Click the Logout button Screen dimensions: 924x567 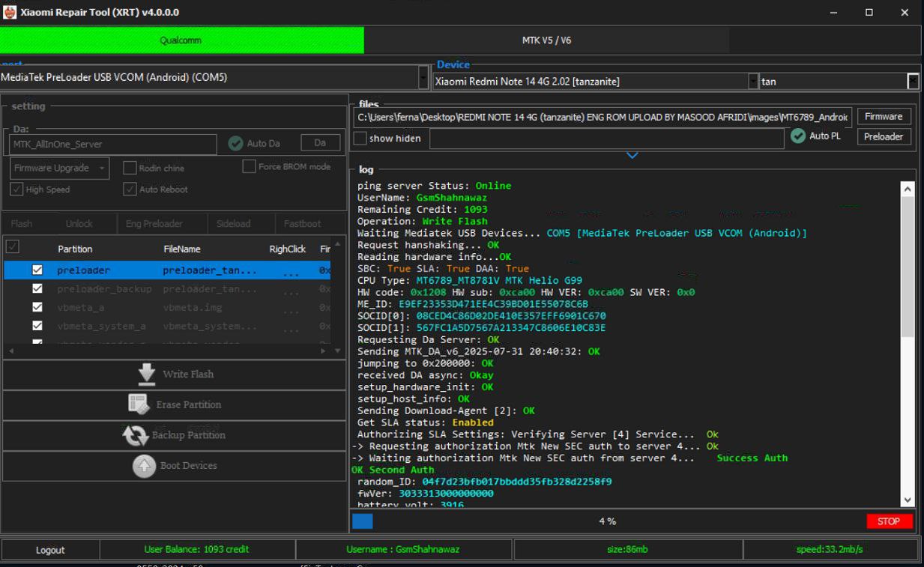coord(50,550)
